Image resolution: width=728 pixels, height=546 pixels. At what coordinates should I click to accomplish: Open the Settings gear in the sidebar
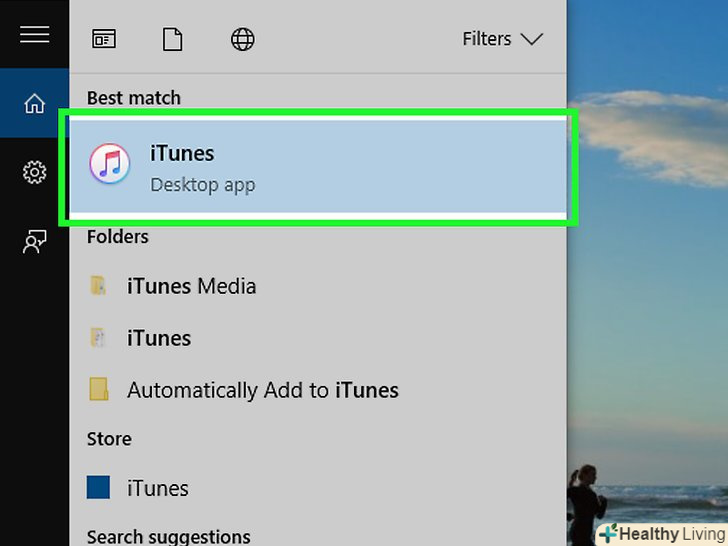click(x=34, y=172)
